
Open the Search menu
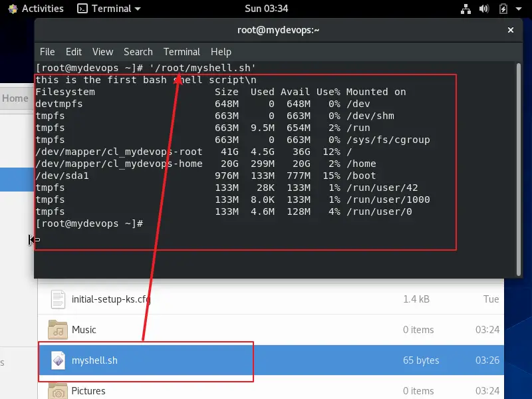pyautogui.click(x=138, y=51)
